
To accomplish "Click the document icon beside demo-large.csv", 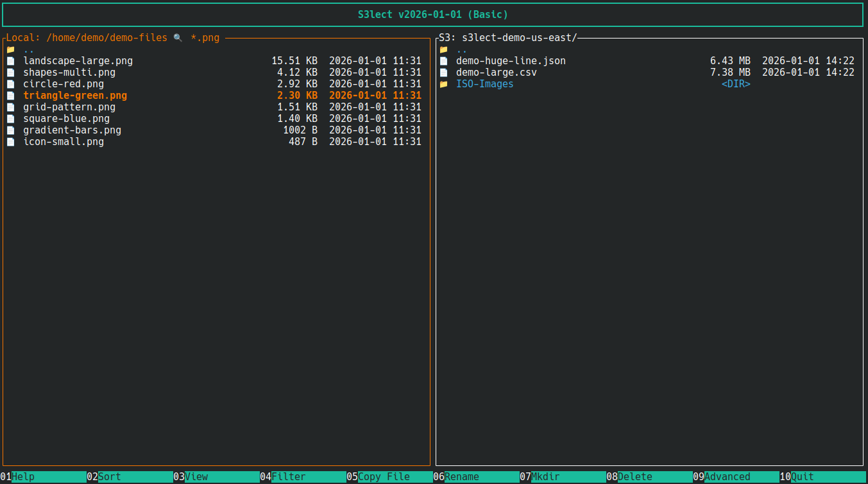I will [443, 72].
